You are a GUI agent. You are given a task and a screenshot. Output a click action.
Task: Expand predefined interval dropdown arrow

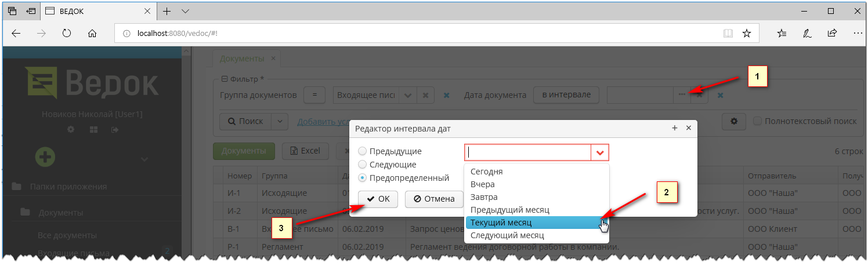coord(600,153)
